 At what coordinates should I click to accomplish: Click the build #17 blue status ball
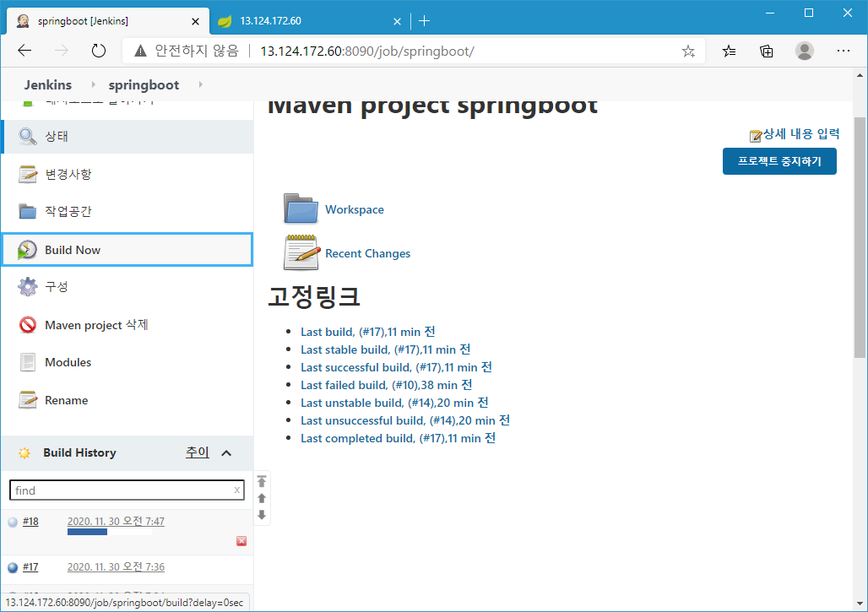point(12,567)
